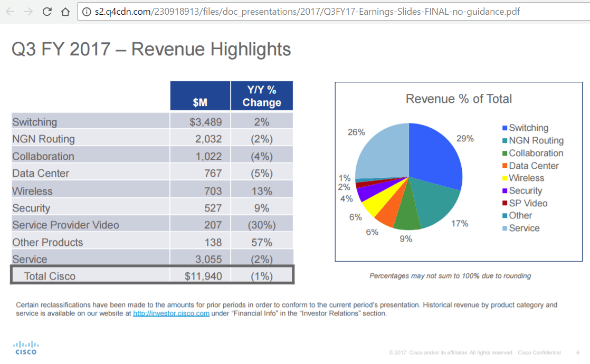Click the browser forward arrow

[30, 11]
